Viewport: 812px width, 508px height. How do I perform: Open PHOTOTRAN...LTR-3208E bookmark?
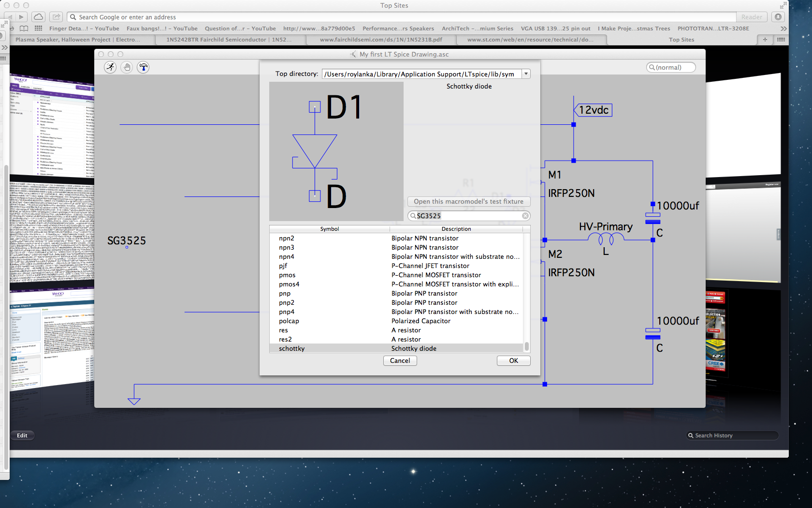point(713,29)
